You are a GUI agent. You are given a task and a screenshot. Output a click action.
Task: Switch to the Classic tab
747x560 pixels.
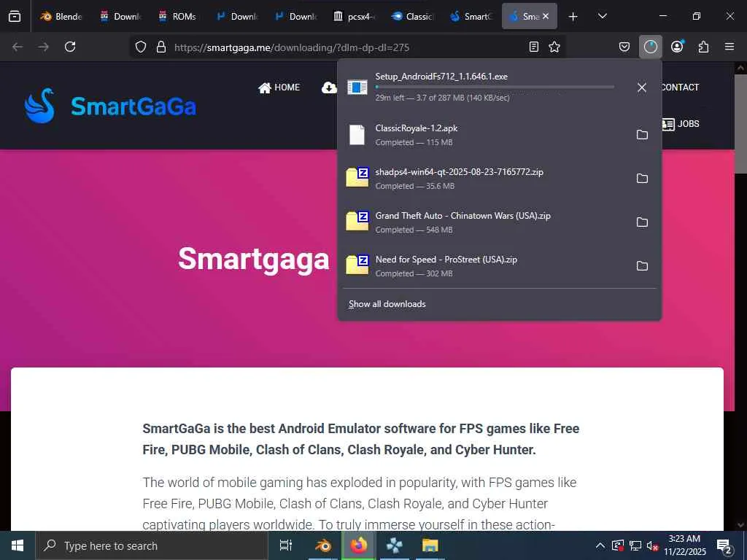(412, 16)
